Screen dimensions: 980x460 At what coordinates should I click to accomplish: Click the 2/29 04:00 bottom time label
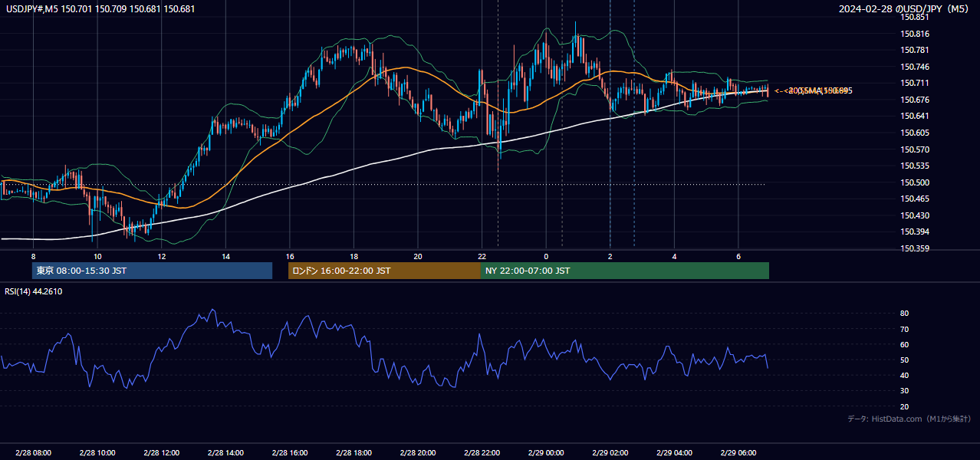[x=674, y=453]
